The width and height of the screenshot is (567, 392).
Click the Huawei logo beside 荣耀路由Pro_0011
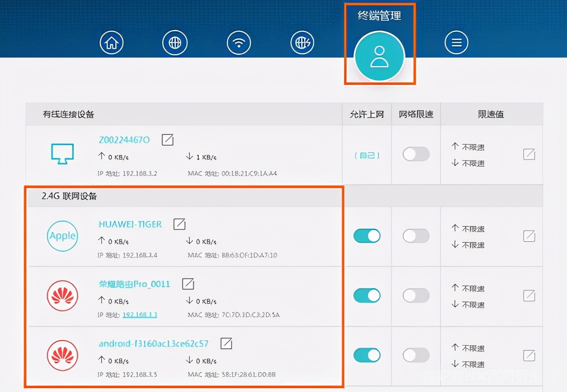click(x=62, y=296)
